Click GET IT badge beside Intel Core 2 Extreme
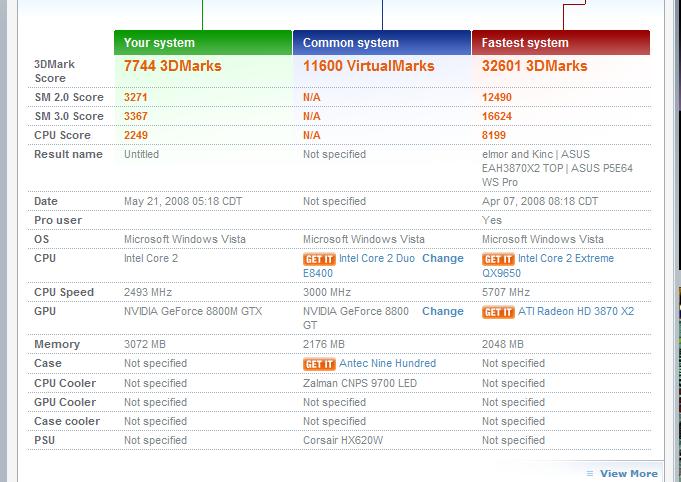This screenshot has width=681, height=482. 498,259
